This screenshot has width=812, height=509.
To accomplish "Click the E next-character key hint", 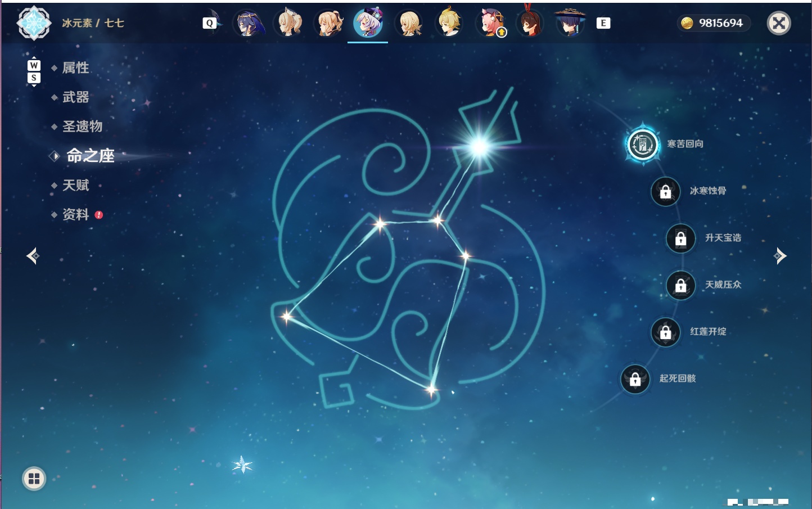I will tap(603, 23).
